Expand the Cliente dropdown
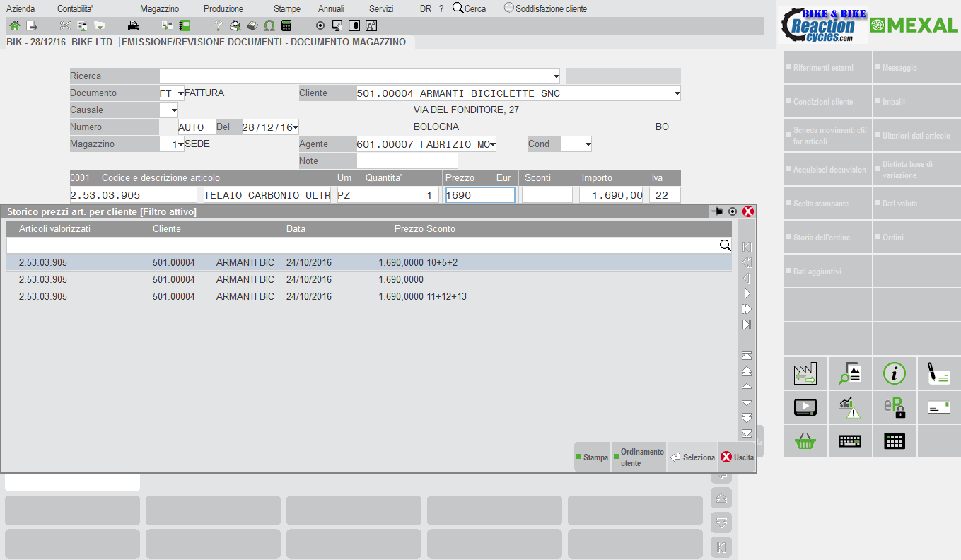 [676, 93]
